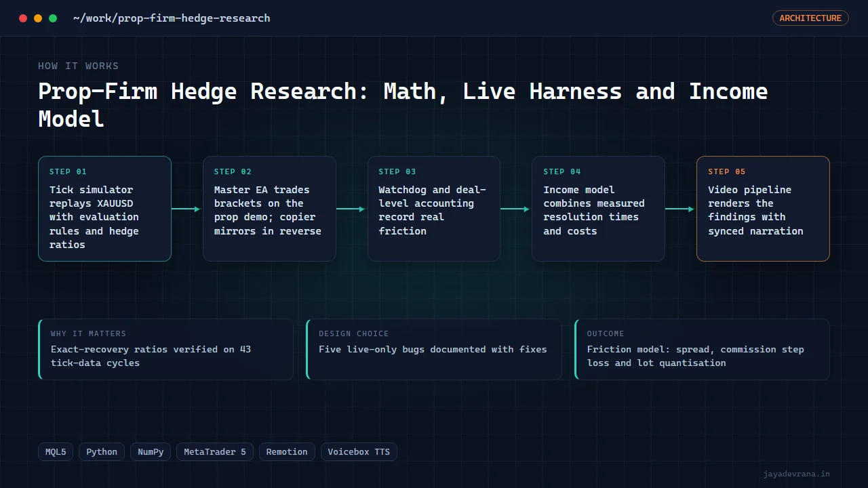The image size is (868, 488).
Task: Click the Design Choice card
Action: tap(434, 350)
